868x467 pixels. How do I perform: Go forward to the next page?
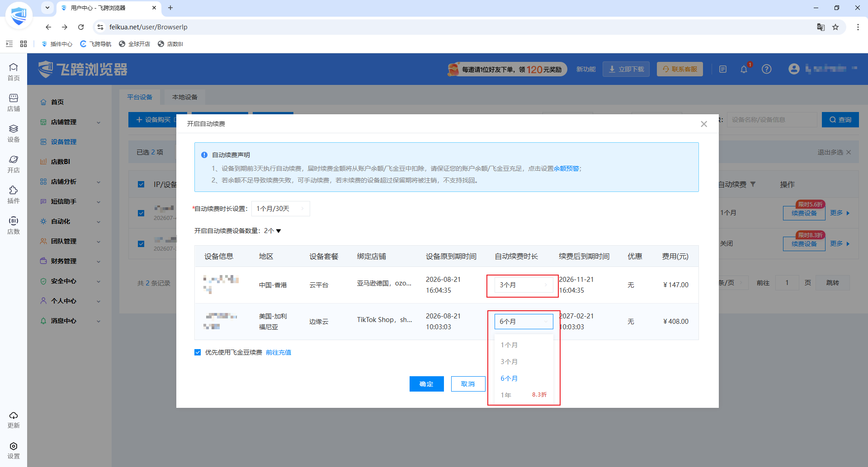pos(65,27)
